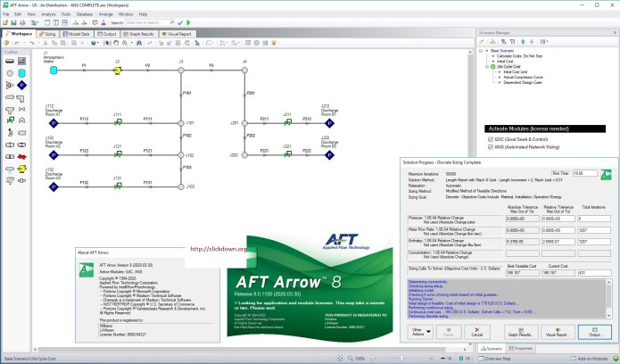Collapse the Base Scenario tree node
Image resolution: width=620 pixels, height=364 pixels.
[x=481, y=51]
